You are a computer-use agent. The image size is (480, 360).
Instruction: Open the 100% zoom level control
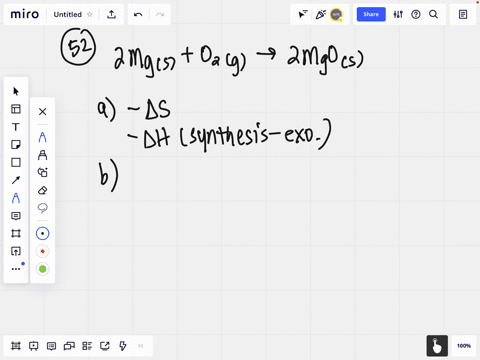(x=464, y=346)
